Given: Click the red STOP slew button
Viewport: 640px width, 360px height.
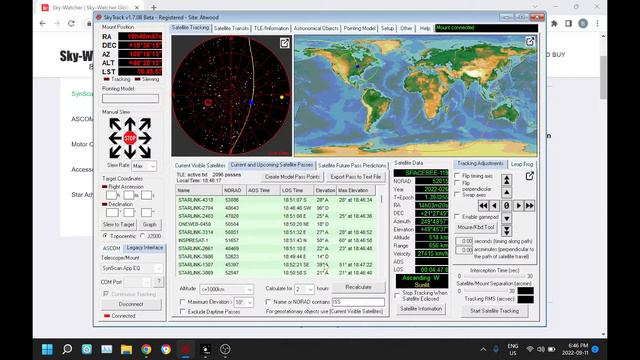Looking at the screenshot, I should [x=130, y=138].
